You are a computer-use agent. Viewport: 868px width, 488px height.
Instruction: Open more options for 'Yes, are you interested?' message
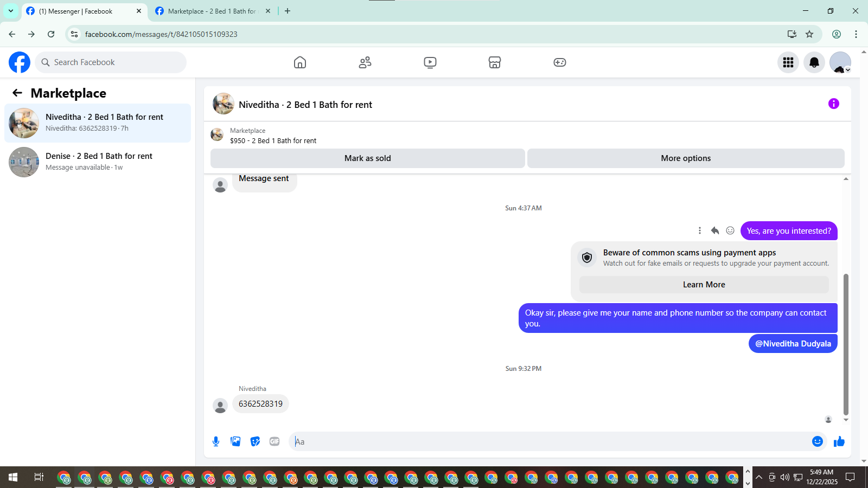tap(700, 230)
